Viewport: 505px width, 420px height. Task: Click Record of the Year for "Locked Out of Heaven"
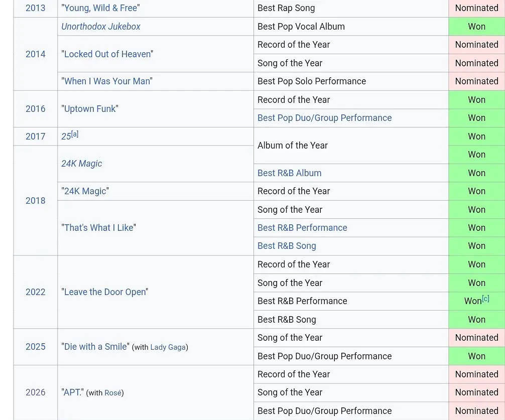[x=351, y=45]
